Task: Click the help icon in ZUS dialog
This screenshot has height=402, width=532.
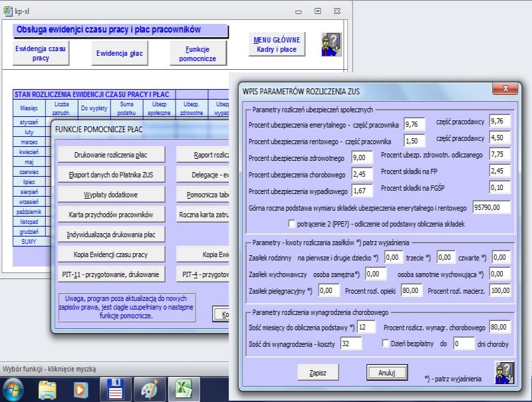Action: (505, 372)
